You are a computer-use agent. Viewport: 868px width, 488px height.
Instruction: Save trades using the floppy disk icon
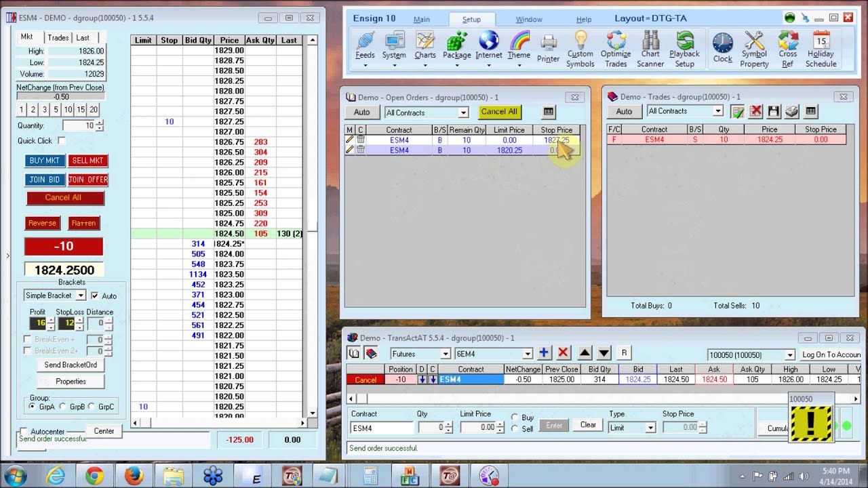pos(774,112)
